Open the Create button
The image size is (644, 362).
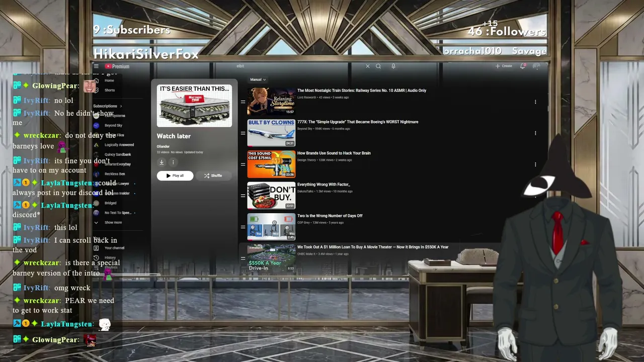tap(504, 66)
